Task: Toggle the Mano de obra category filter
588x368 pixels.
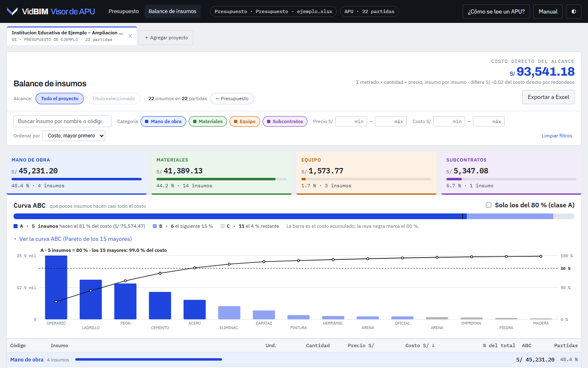Action: 163,121
